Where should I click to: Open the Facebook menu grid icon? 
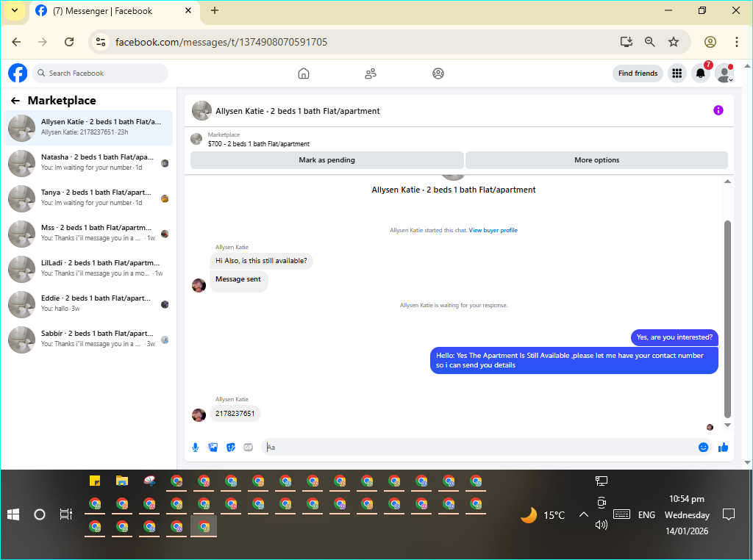pos(677,73)
